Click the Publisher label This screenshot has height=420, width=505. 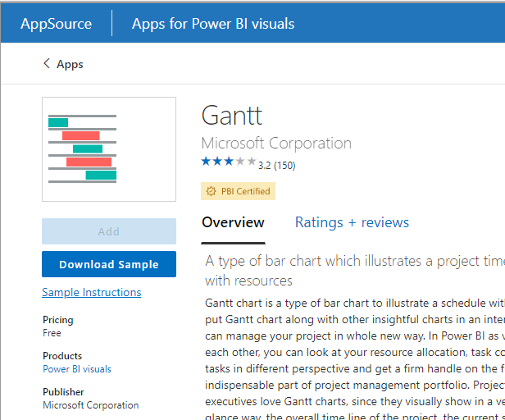coord(63,391)
